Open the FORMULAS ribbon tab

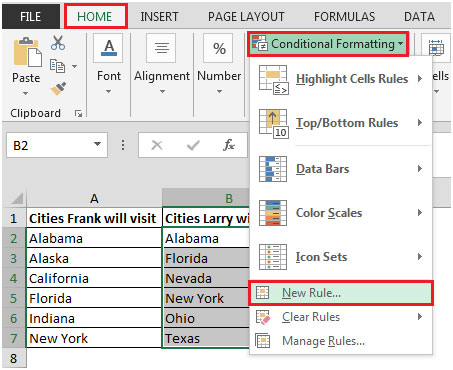[x=344, y=17]
